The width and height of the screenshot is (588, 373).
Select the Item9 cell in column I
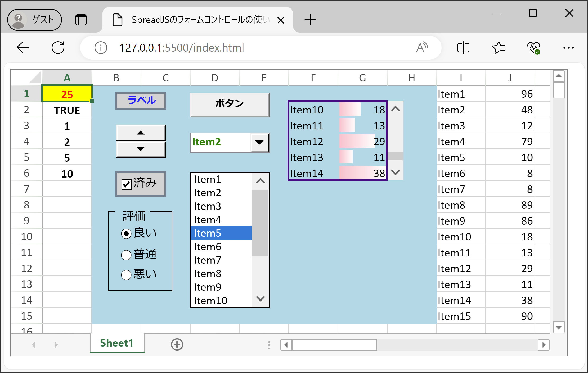click(461, 221)
